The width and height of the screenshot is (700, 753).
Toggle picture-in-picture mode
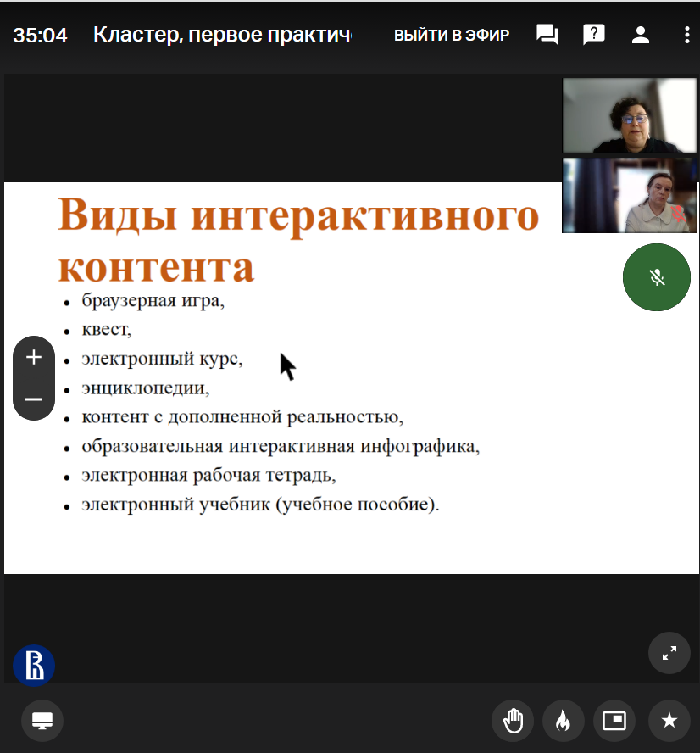pos(614,721)
